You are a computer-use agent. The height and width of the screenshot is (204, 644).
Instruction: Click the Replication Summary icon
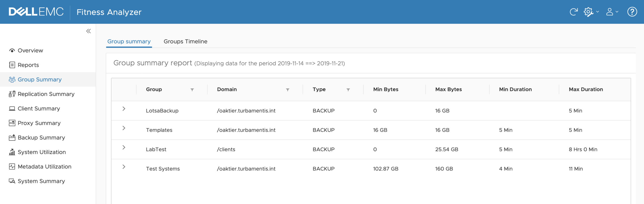click(12, 94)
